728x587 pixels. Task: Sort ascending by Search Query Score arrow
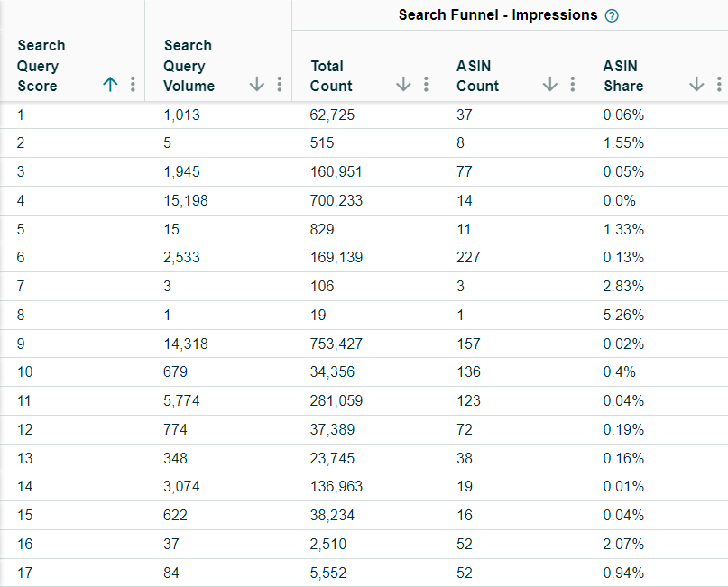pos(110,85)
